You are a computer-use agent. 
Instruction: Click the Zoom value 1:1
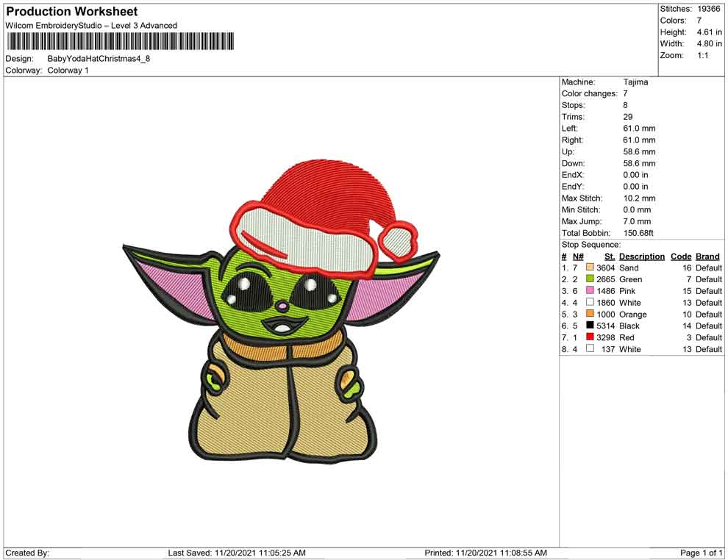point(702,55)
